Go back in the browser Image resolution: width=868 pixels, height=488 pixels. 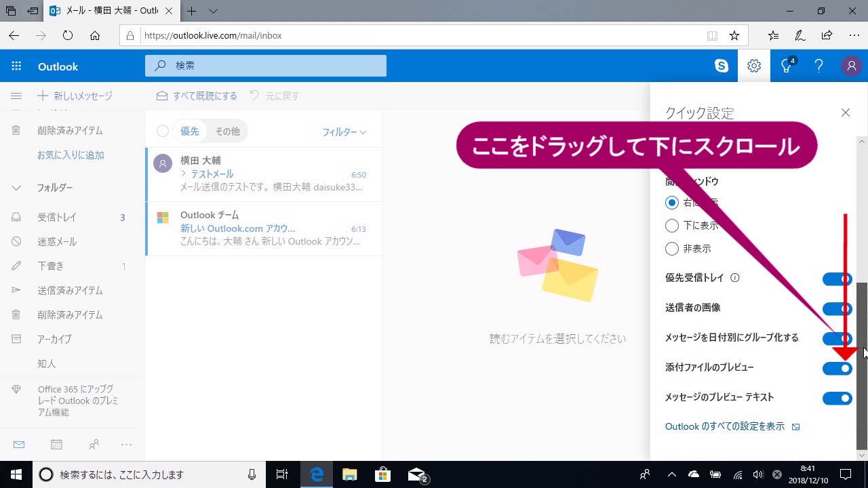click(14, 35)
